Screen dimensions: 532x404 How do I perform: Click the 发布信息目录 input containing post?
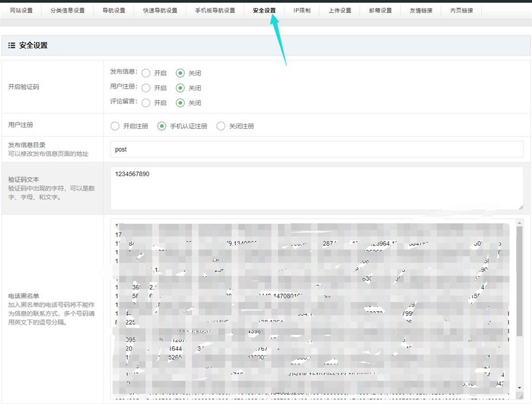(x=316, y=150)
